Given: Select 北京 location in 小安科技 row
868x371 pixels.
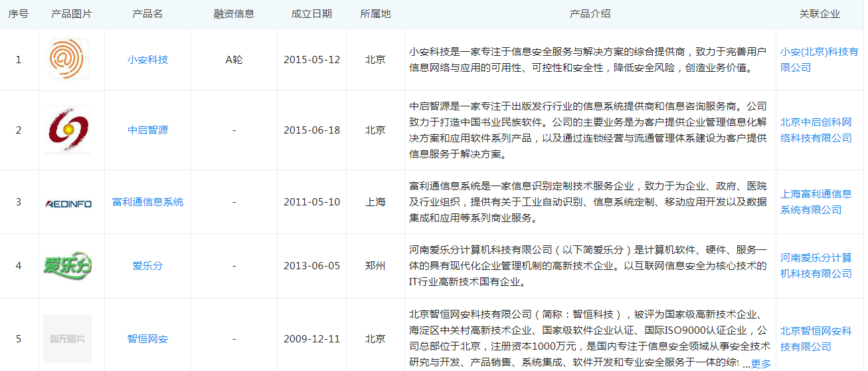Looking at the screenshot, I should pos(375,59).
